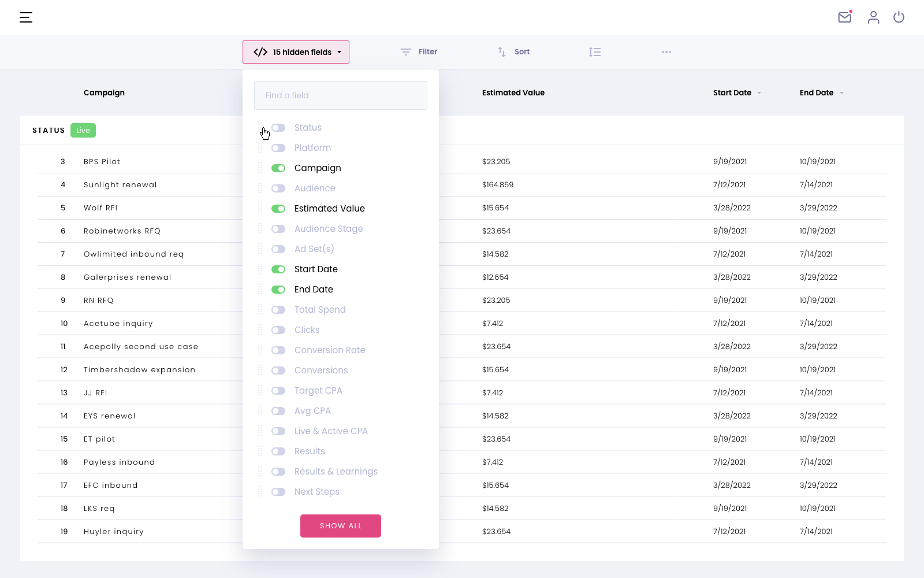Enable the Status field toggle

278,128
